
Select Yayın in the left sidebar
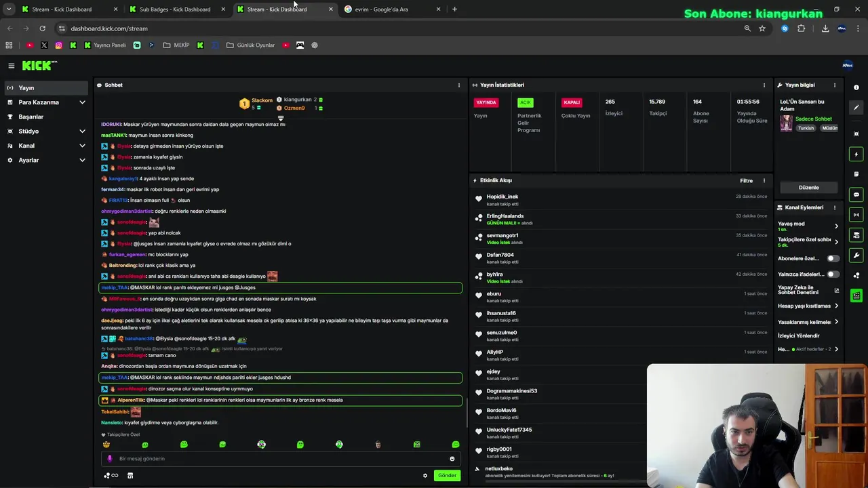46,88
